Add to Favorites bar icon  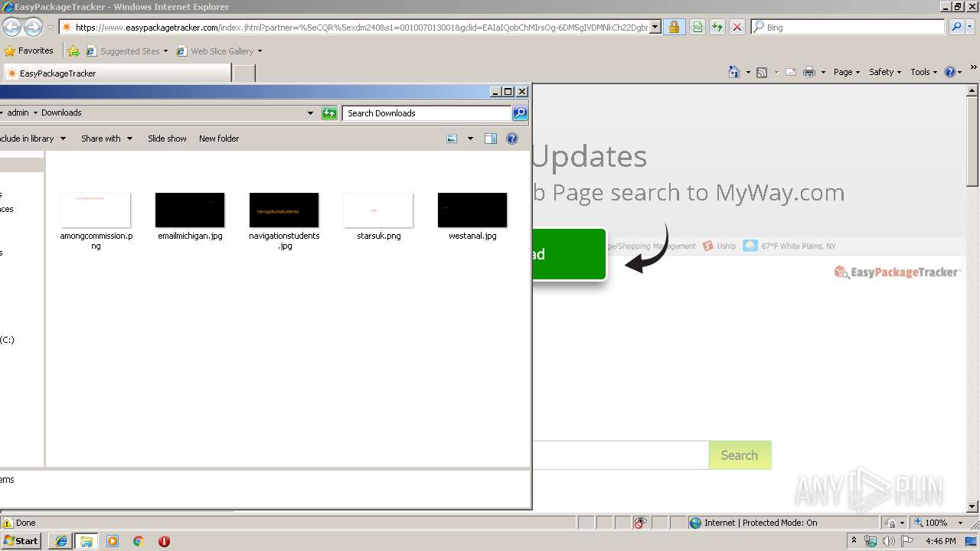pyautogui.click(x=73, y=51)
